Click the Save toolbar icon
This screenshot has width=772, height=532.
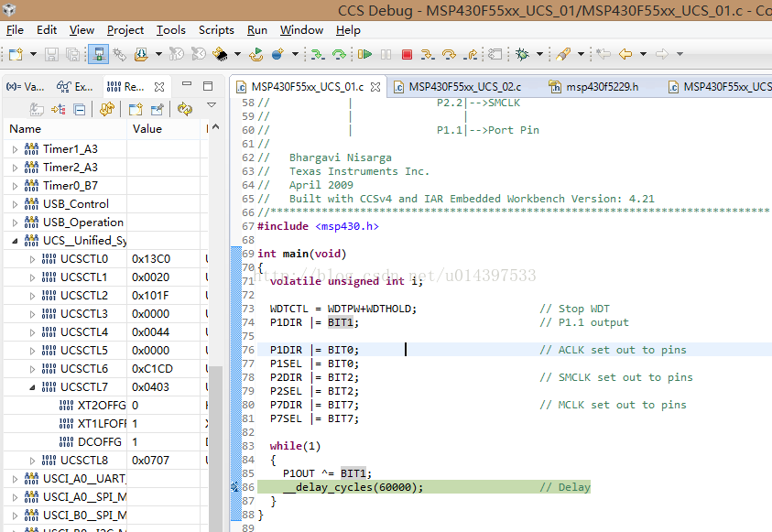pos(51,55)
